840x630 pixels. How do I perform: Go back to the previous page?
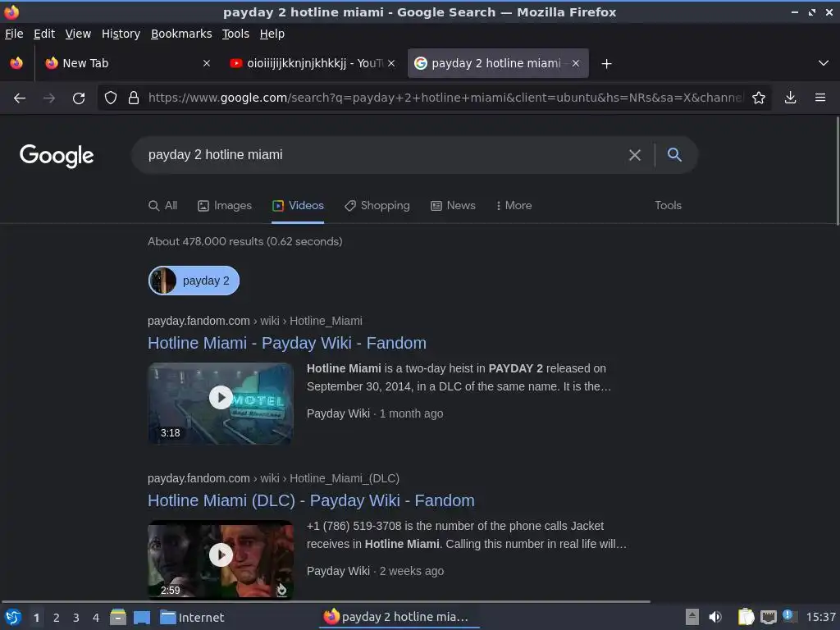20,98
